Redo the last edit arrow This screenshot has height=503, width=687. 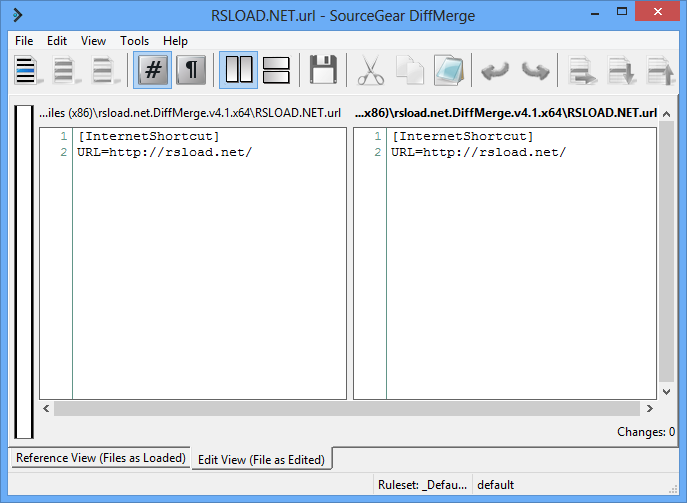coord(535,70)
